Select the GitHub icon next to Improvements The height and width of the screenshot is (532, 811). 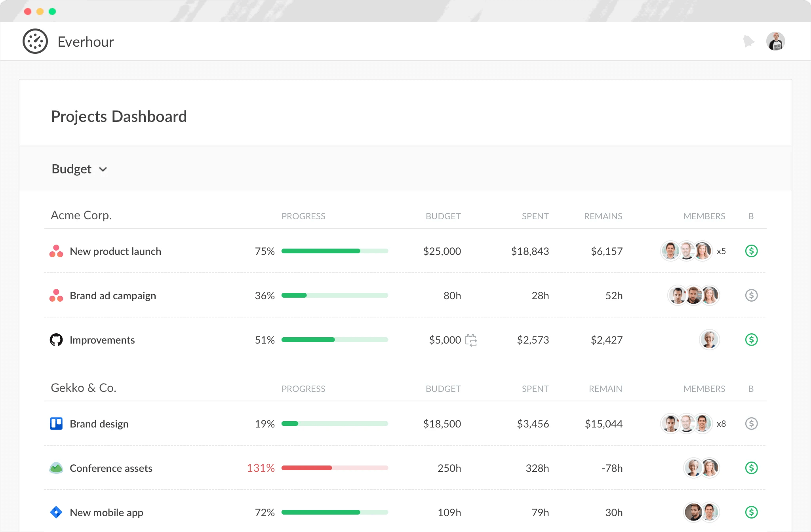56,340
